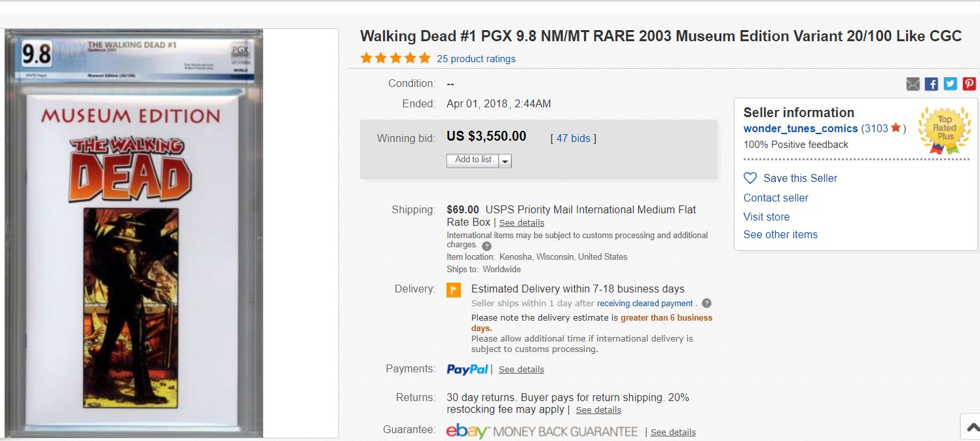See details for shipping
The image size is (980, 441).
[x=521, y=223]
